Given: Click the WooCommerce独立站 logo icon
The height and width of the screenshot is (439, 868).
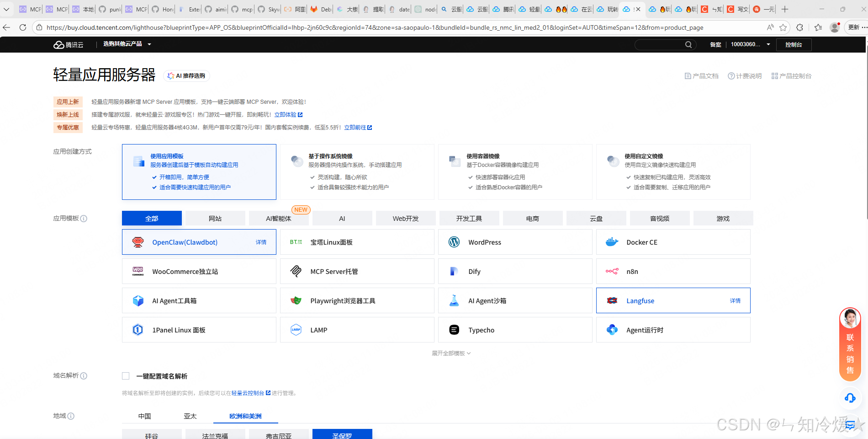Looking at the screenshot, I should 138,271.
